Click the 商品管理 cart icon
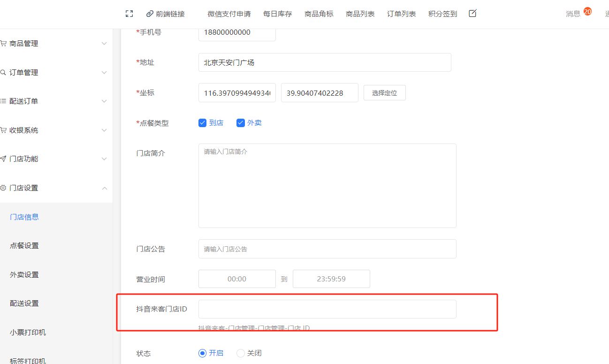609x364 pixels. (3, 44)
